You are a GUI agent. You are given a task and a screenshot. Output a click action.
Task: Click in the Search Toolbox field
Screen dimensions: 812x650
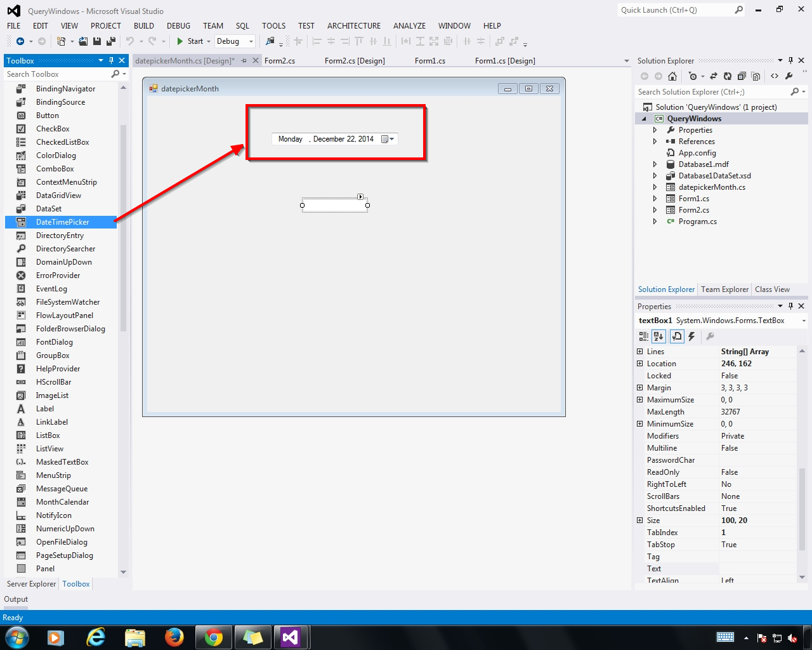coord(57,74)
